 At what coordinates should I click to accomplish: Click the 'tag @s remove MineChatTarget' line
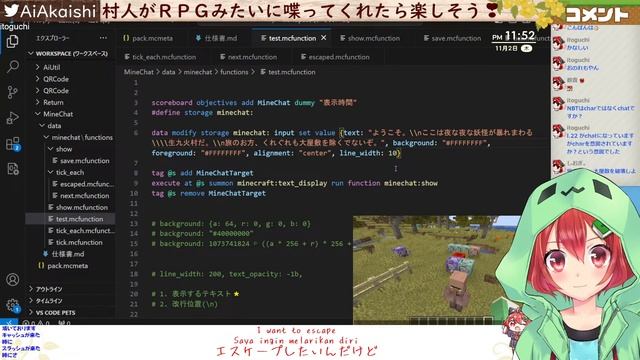pyautogui.click(x=208, y=193)
